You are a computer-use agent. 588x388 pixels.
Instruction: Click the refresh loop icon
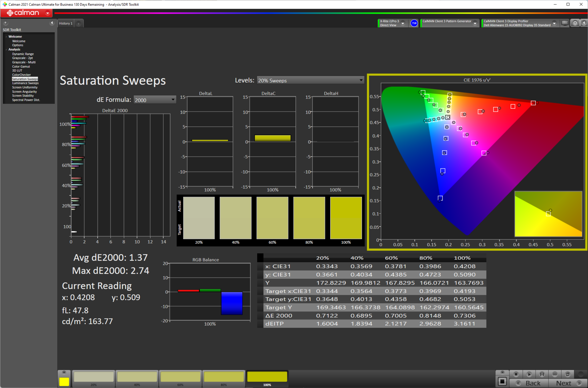tap(568, 374)
